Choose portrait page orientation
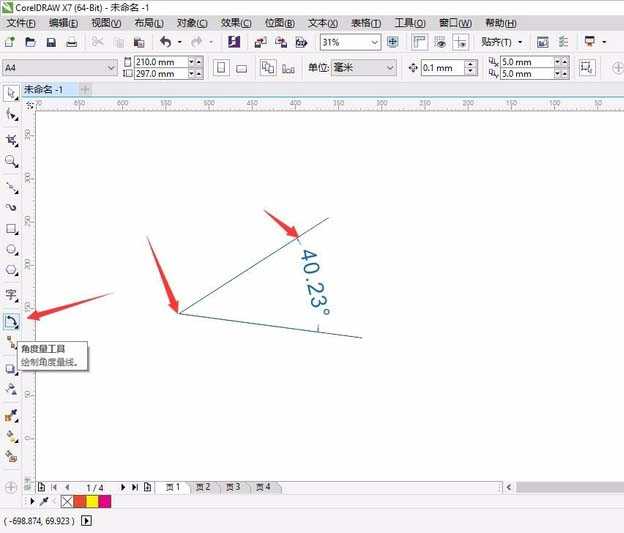The width and height of the screenshot is (624, 533). click(x=219, y=67)
